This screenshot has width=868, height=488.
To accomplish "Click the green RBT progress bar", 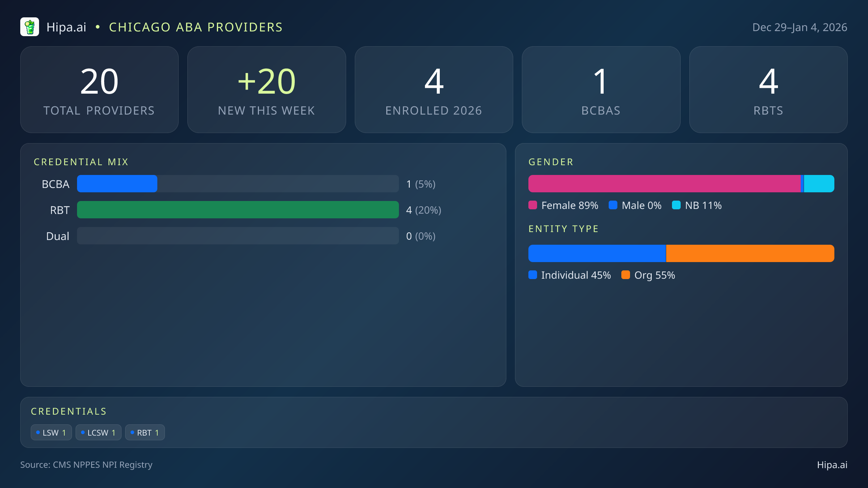I will [238, 210].
